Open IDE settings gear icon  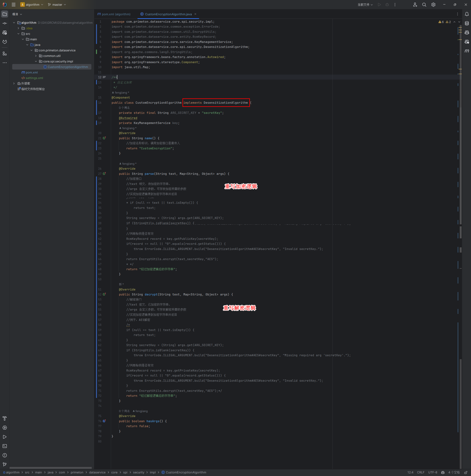tap(433, 5)
